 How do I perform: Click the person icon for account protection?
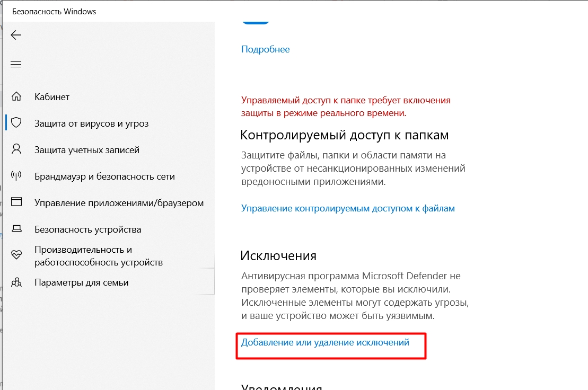[x=16, y=149]
